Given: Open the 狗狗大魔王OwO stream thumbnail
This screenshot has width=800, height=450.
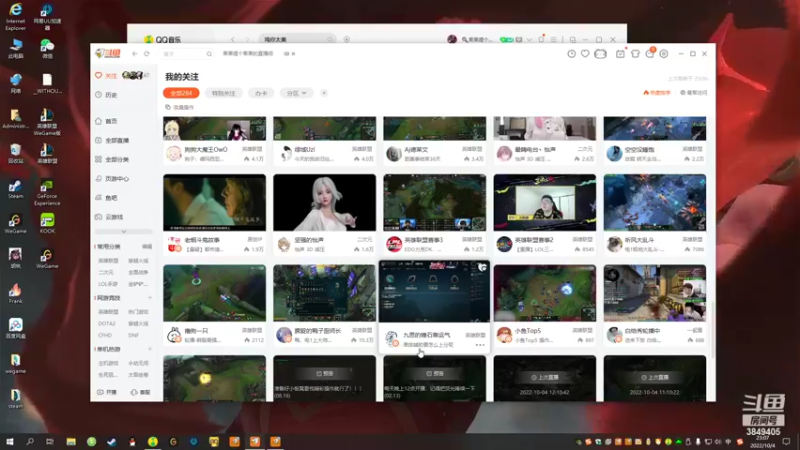Looking at the screenshot, I should (x=214, y=128).
